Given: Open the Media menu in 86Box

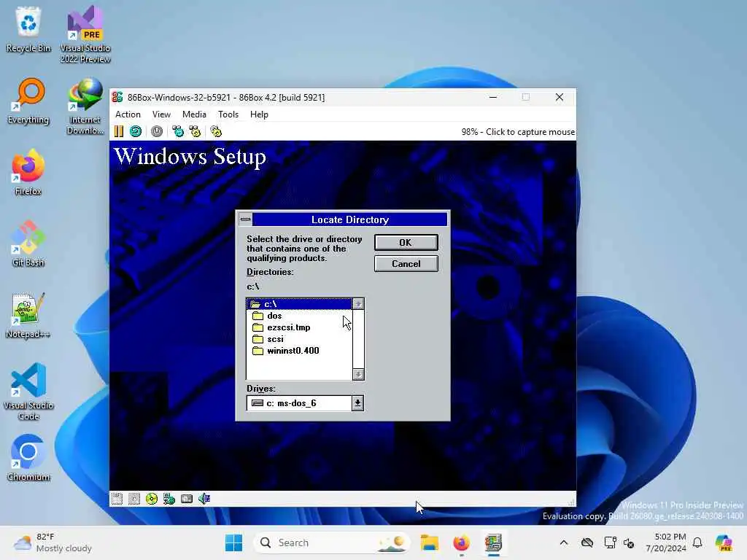Looking at the screenshot, I should (x=194, y=114).
